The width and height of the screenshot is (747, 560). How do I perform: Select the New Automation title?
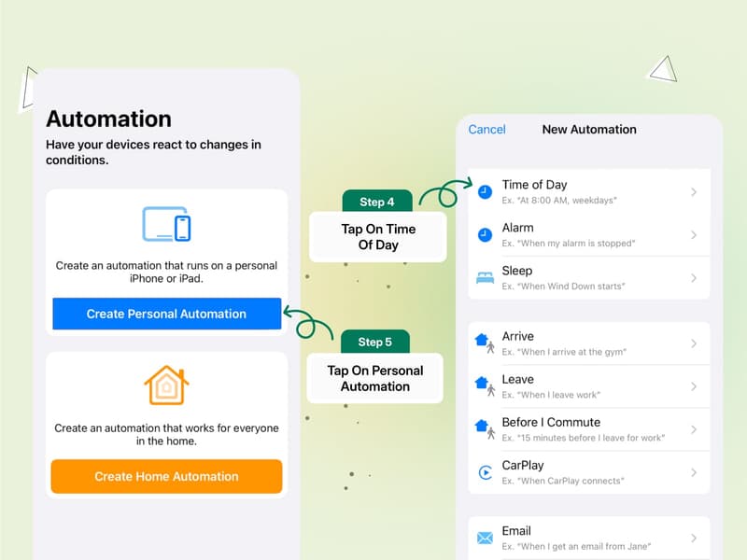[x=589, y=130]
